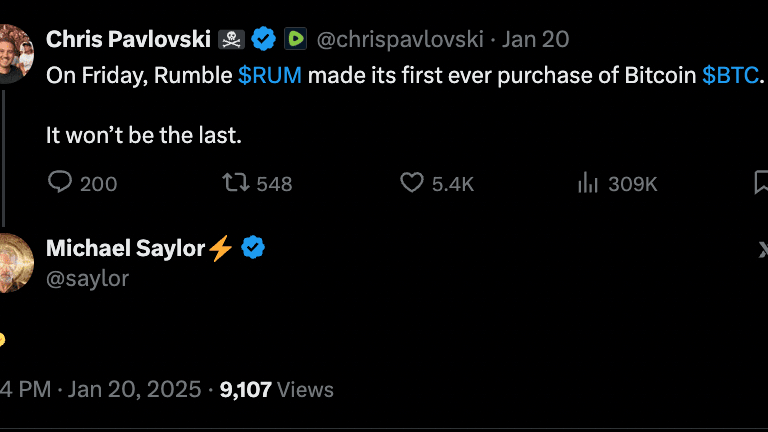Click Michael Saylor's profile picture

pyautogui.click(x=14, y=262)
